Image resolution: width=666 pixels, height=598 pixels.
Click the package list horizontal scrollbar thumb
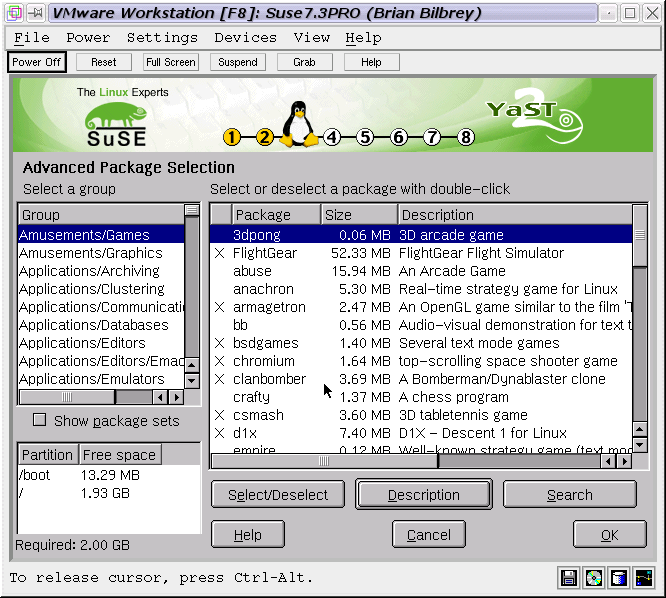pos(325,462)
